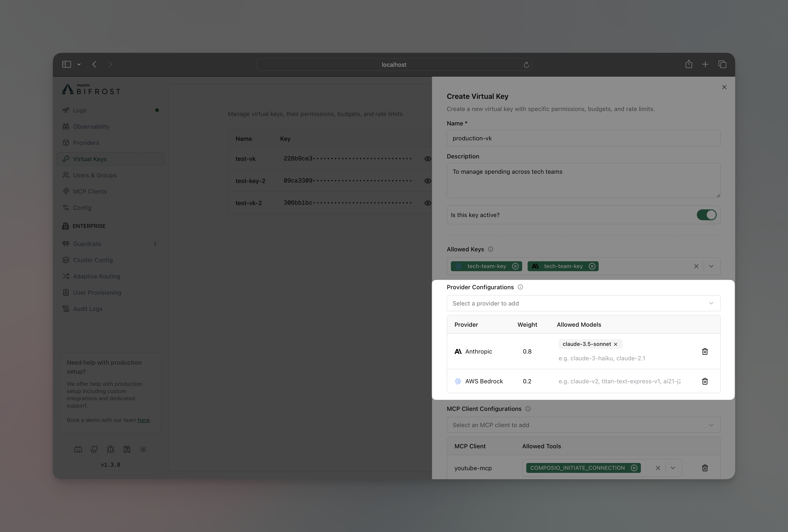Open the Guardrails section
Viewport: 788px width, 532px height.
click(x=87, y=243)
